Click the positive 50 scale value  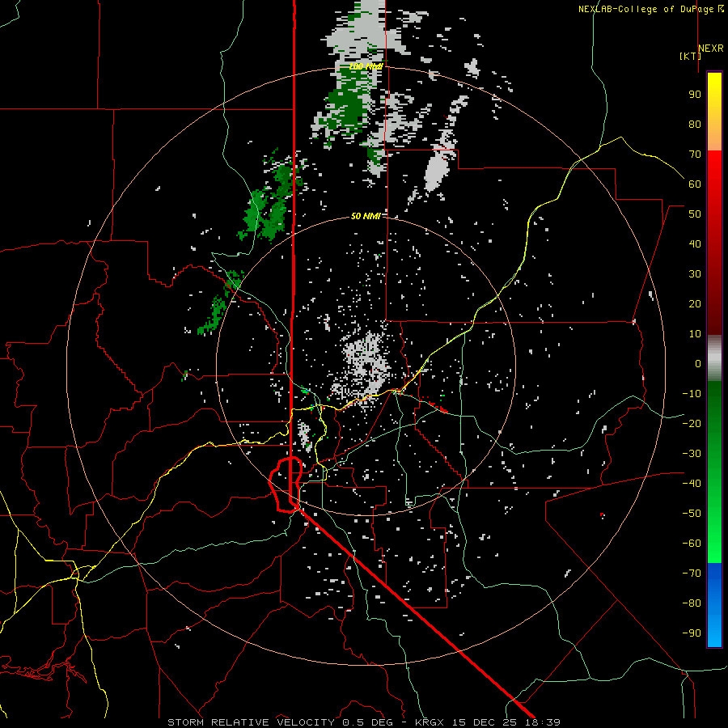click(695, 214)
